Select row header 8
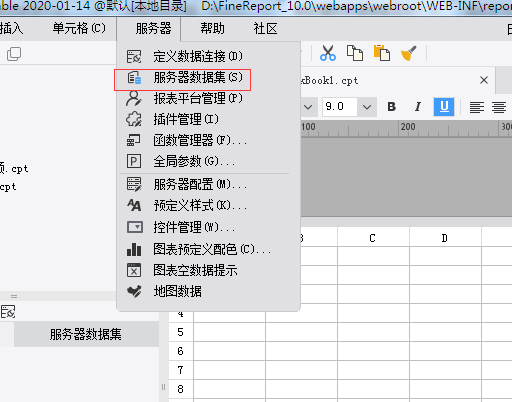Viewport: 512px width, 402px height. [x=181, y=389]
